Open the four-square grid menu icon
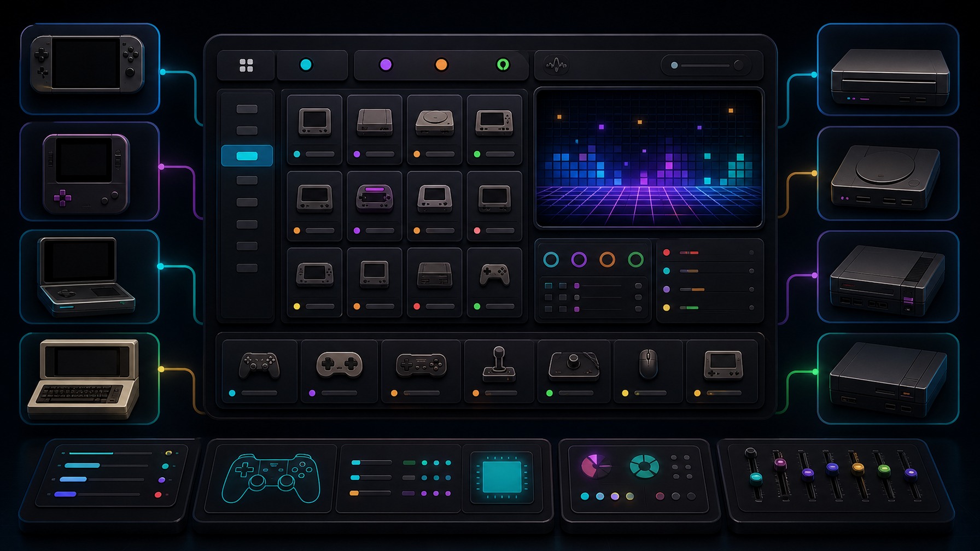Screen dimensions: 980x551 point(246,66)
